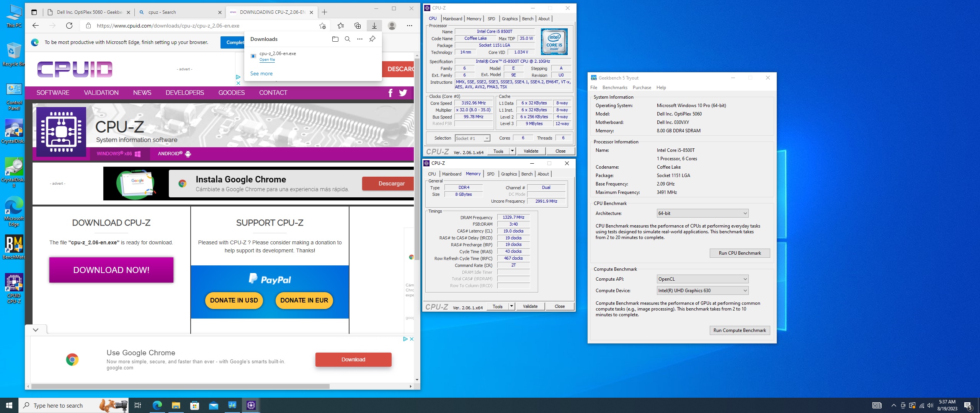Open the taskbar volume icon
The width and height of the screenshot is (980, 413).
[x=931, y=406]
